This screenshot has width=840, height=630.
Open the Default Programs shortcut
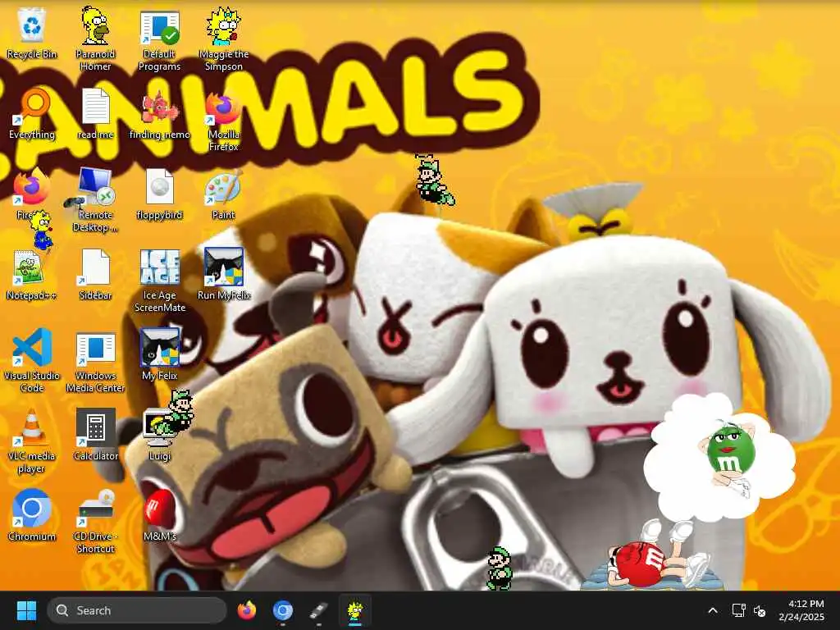point(159,40)
